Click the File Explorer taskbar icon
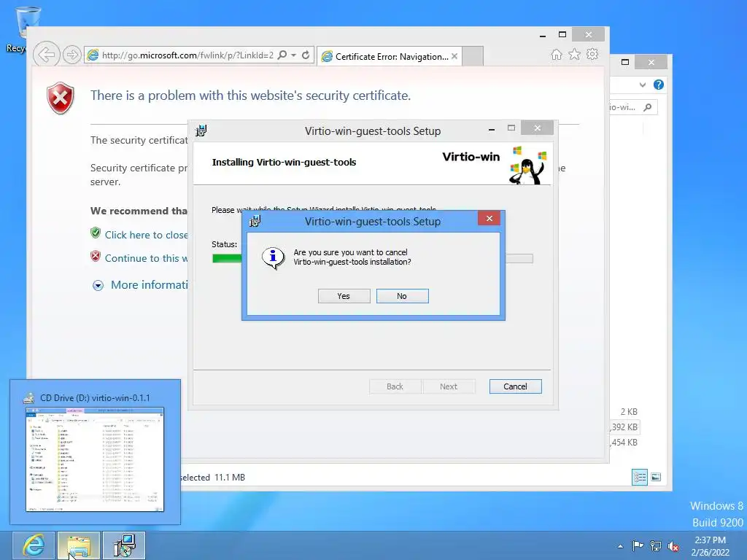This screenshot has width=747, height=560. point(79,545)
